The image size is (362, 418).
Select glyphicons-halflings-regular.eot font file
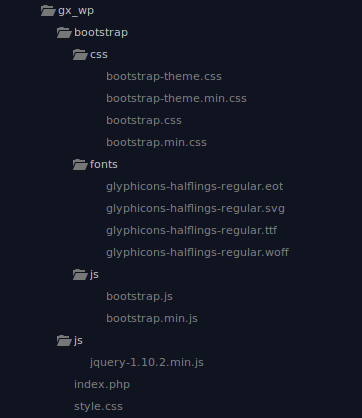tap(195, 186)
